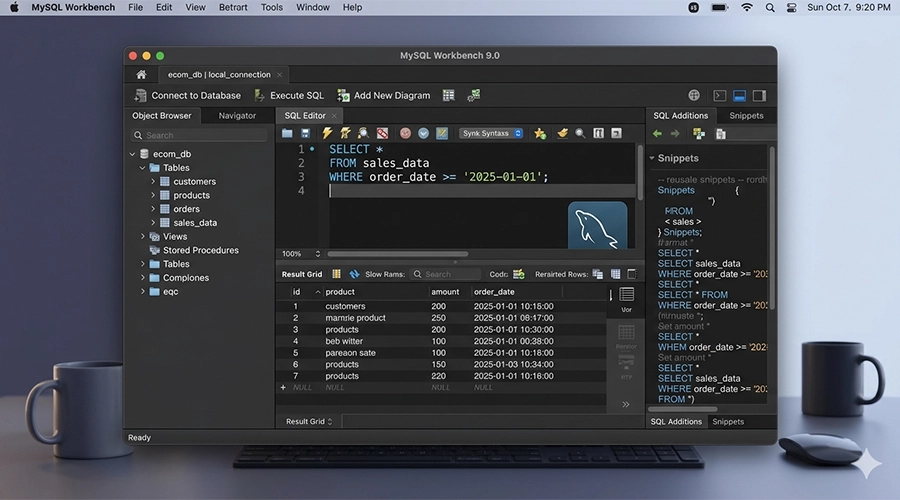Collapse the ecom_db schema node
The image size is (900, 500).
(x=133, y=154)
